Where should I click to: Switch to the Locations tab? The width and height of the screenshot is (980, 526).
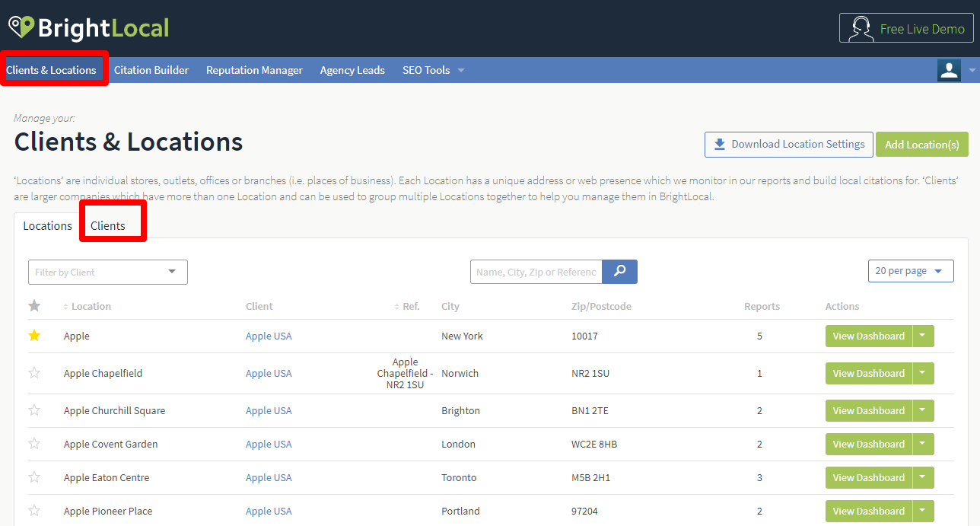(x=47, y=225)
